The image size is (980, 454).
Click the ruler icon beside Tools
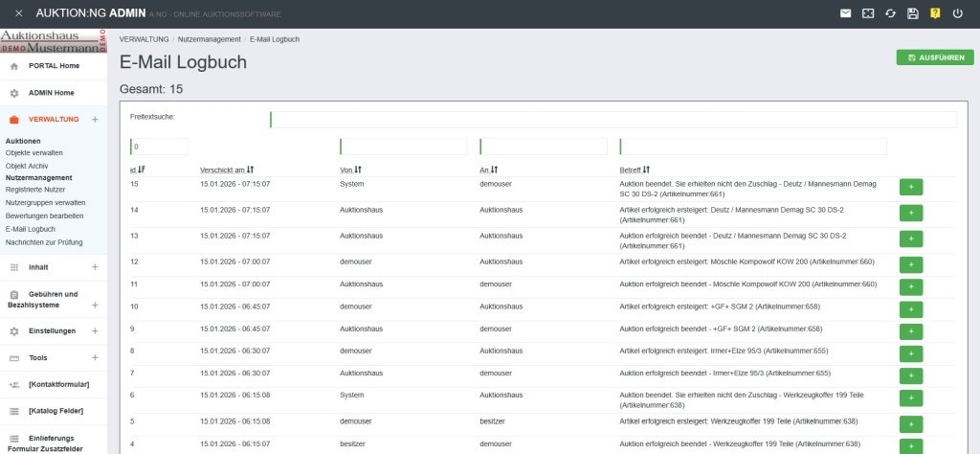[x=14, y=358]
